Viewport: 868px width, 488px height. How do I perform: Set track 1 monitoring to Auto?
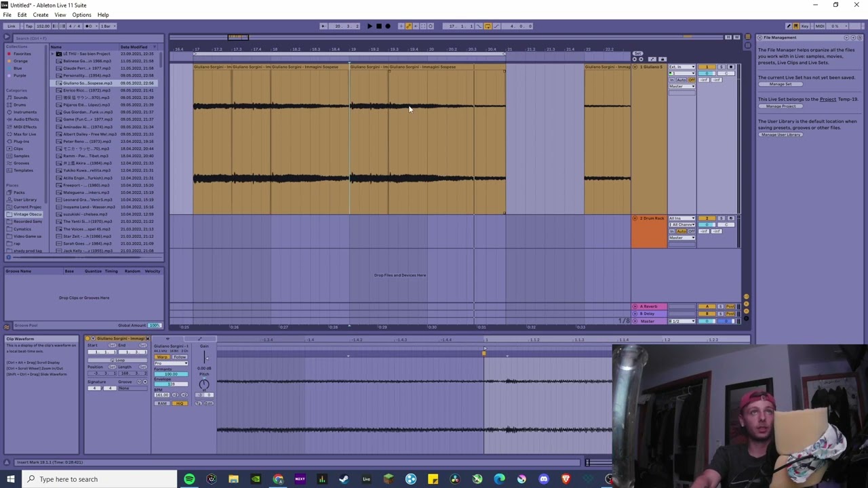click(682, 80)
